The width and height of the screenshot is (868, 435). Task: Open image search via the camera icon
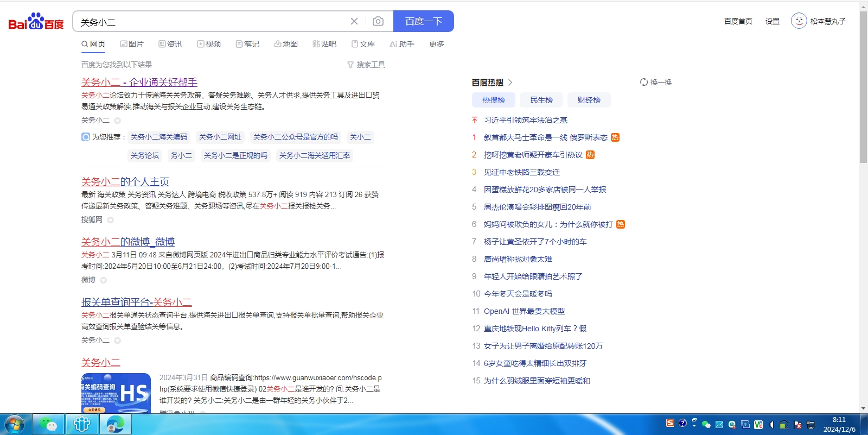[378, 21]
